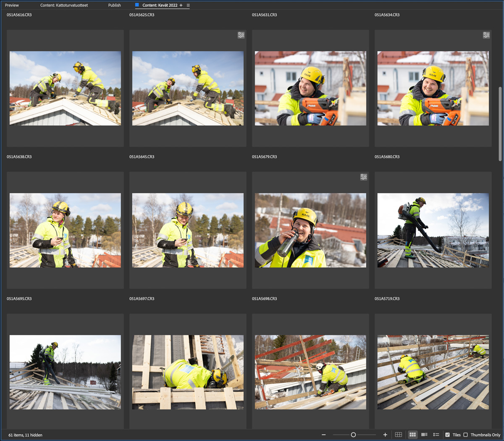Click the edit settings badge on 051A5634.CR3

(486, 35)
